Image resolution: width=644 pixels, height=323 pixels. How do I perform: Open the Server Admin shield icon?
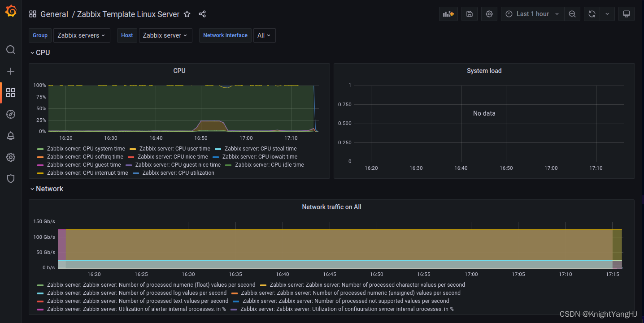(11, 179)
